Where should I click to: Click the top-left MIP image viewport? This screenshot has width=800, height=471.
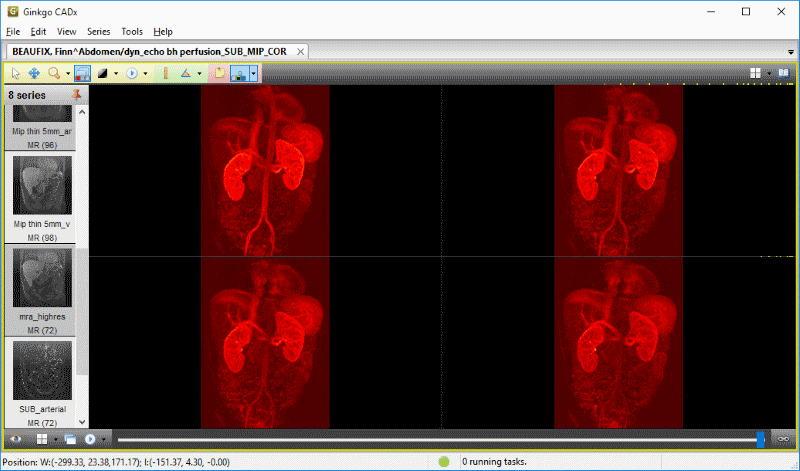click(x=265, y=170)
